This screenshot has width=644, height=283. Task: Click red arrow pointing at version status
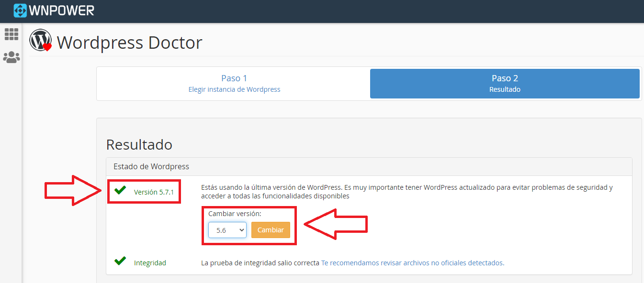72,190
